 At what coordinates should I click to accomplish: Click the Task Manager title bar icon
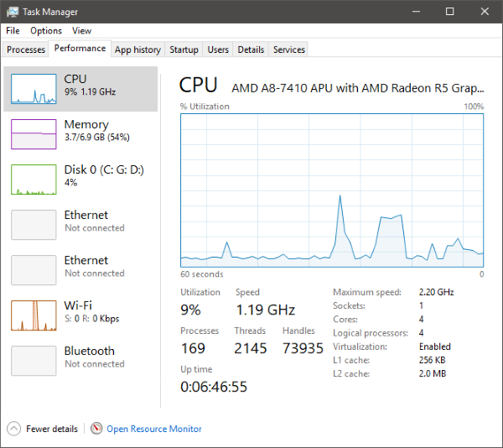[13, 12]
